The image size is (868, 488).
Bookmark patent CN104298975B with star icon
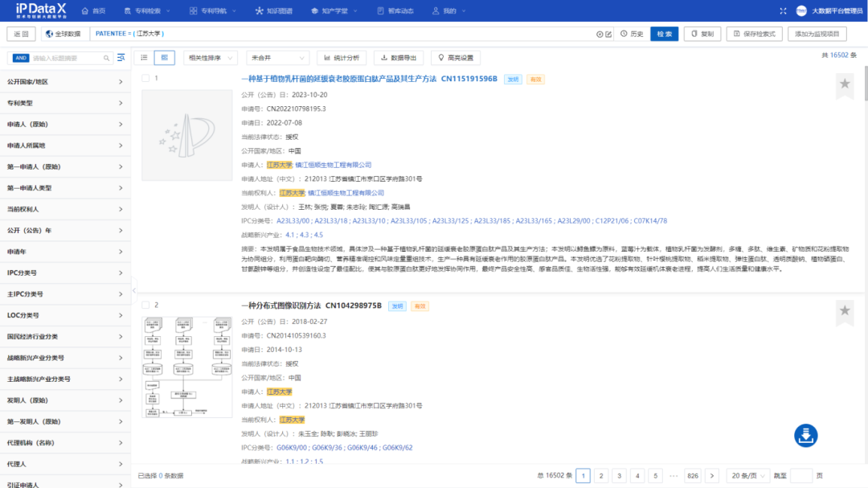click(x=845, y=311)
